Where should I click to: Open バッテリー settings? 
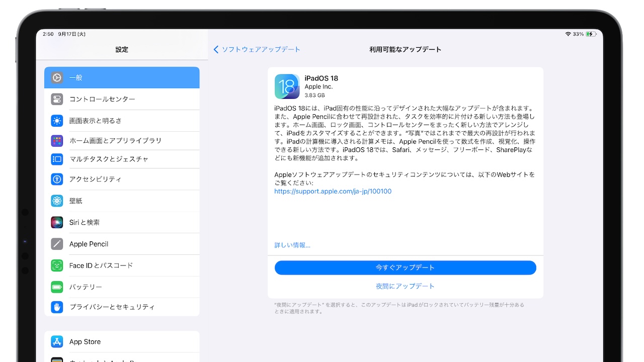click(x=122, y=287)
